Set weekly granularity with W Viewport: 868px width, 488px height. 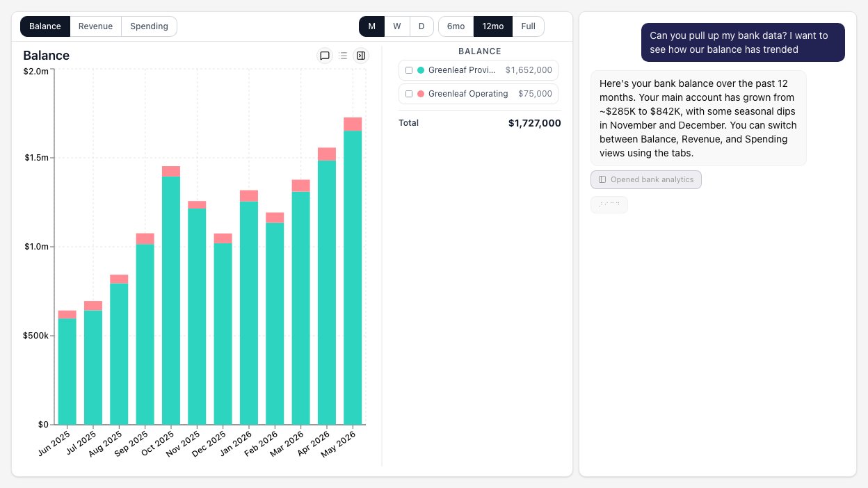(x=396, y=26)
